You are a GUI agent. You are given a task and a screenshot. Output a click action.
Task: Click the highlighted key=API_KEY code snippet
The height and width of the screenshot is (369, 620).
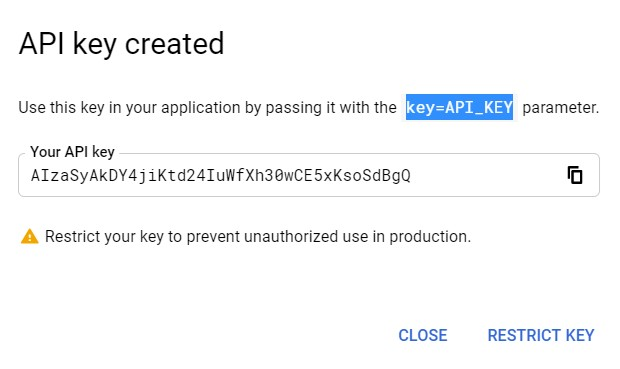459,107
